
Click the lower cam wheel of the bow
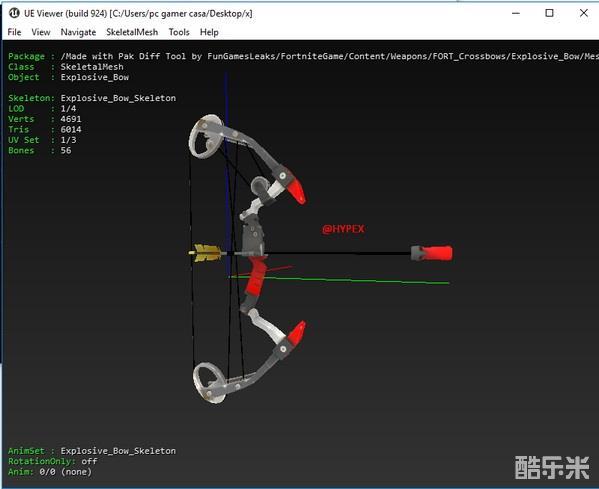209,382
